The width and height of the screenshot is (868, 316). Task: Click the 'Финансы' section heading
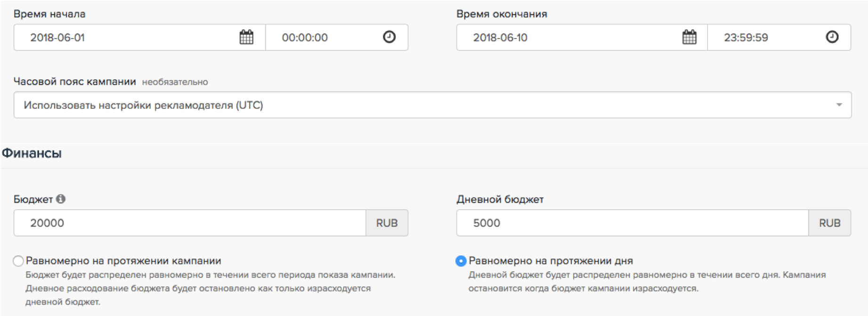32,153
